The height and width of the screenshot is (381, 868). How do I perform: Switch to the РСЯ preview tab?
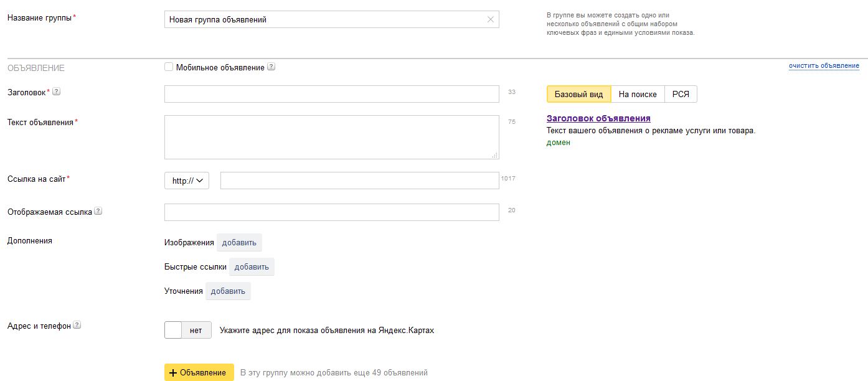[681, 94]
